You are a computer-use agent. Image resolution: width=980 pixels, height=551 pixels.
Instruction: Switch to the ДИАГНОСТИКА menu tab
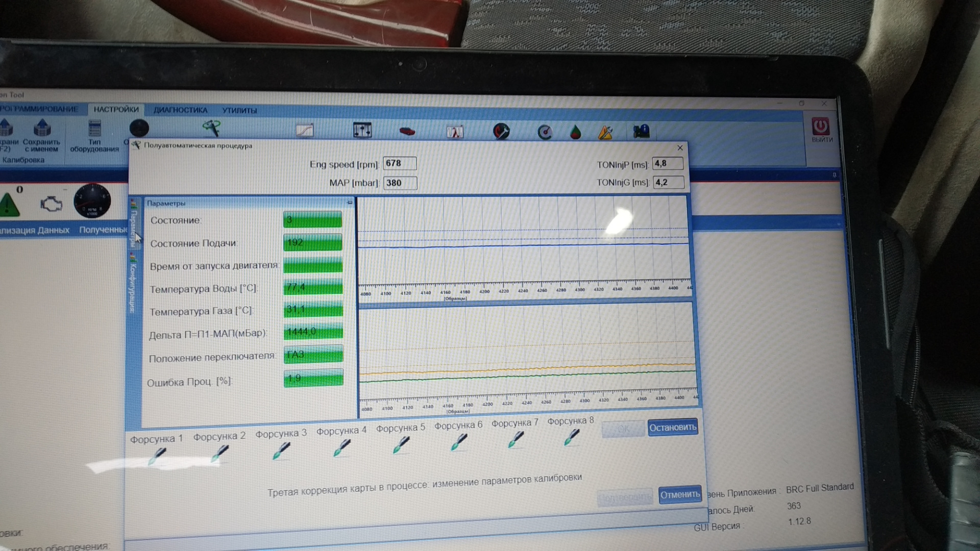[x=180, y=110]
